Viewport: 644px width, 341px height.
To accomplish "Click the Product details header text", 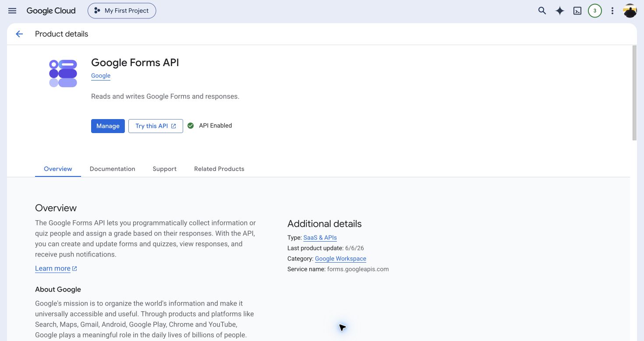I will pos(61,34).
